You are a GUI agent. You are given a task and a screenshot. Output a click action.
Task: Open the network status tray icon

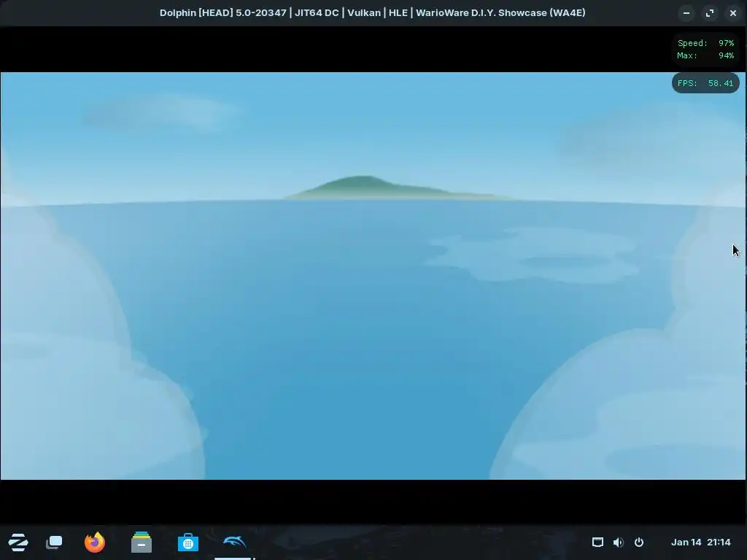(597, 542)
